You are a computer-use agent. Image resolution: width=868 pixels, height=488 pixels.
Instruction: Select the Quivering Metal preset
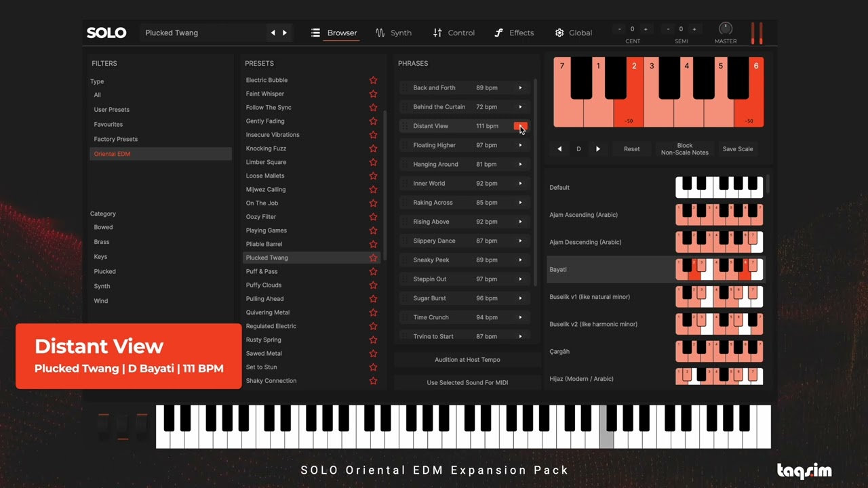coord(268,312)
